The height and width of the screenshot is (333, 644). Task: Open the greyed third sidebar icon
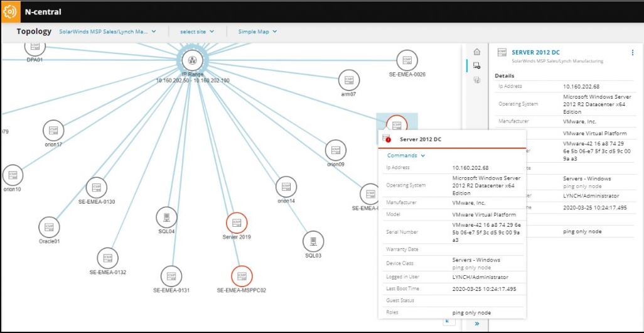(477, 80)
